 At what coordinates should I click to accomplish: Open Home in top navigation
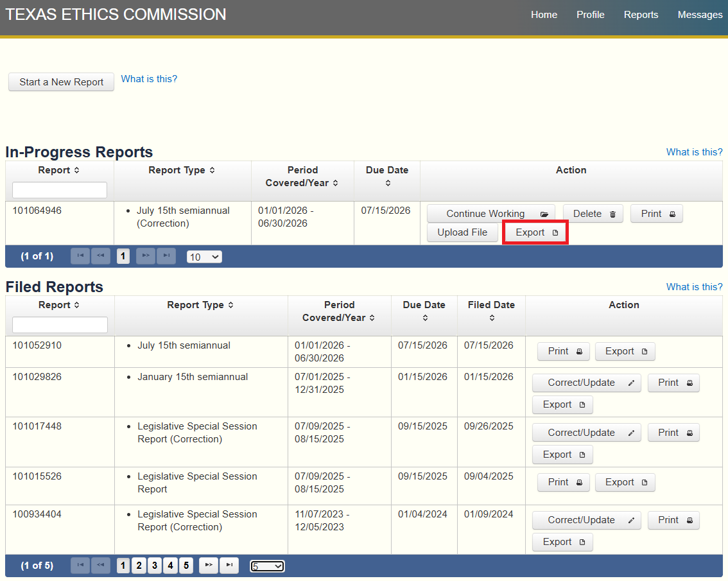tap(544, 15)
